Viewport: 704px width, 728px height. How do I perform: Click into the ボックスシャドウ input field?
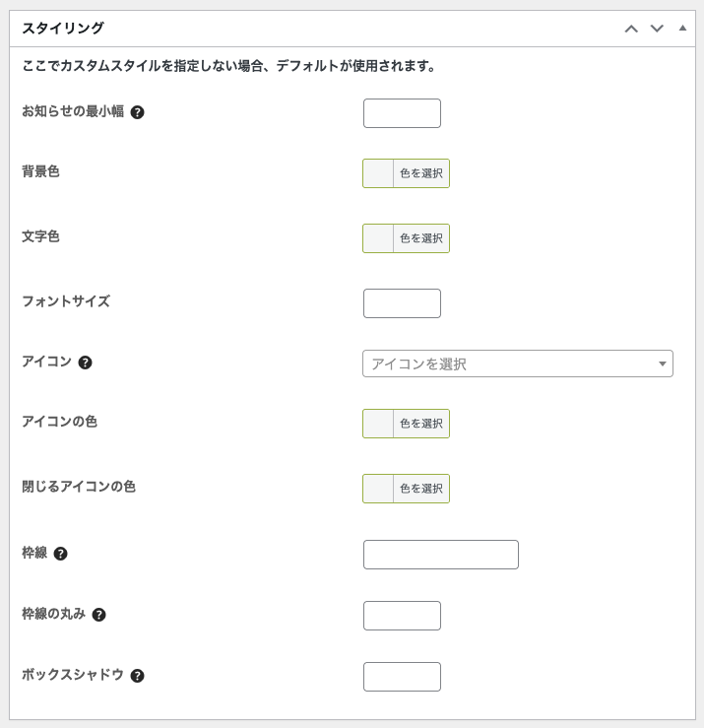[x=402, y=677]
